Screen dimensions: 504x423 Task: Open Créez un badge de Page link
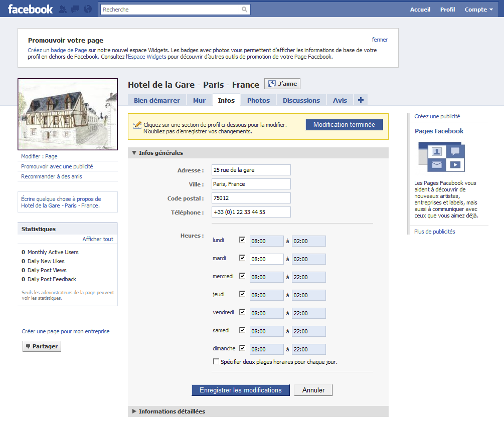click(x=57, y=50)
